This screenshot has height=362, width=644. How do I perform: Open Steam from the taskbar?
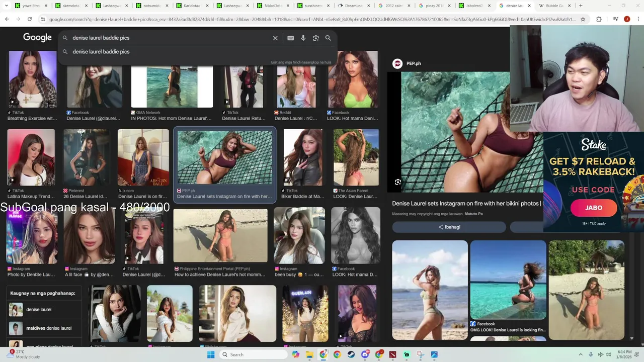351,354
